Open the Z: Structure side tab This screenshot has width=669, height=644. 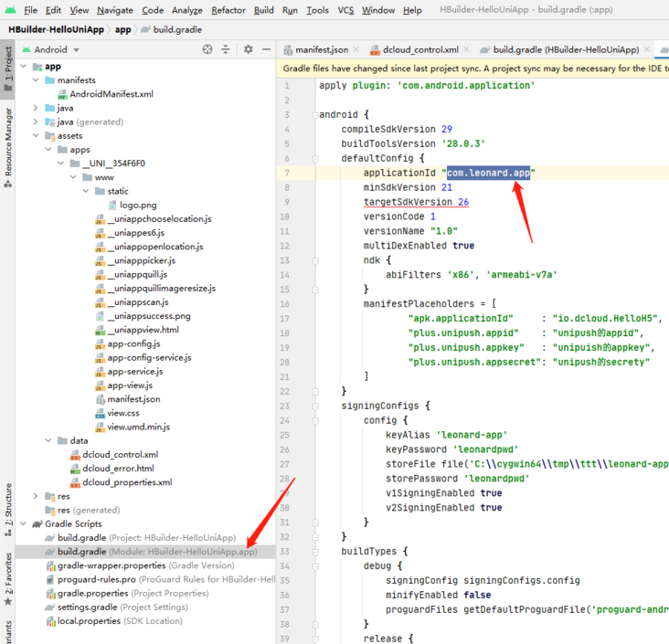[x=7, y=509]
